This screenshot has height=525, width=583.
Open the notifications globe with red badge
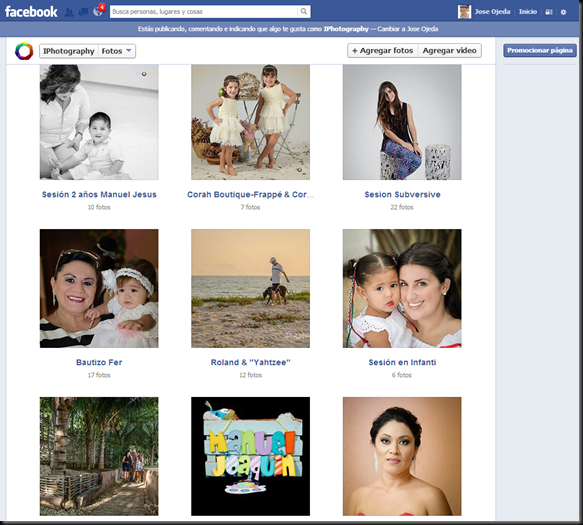[98, 11]
